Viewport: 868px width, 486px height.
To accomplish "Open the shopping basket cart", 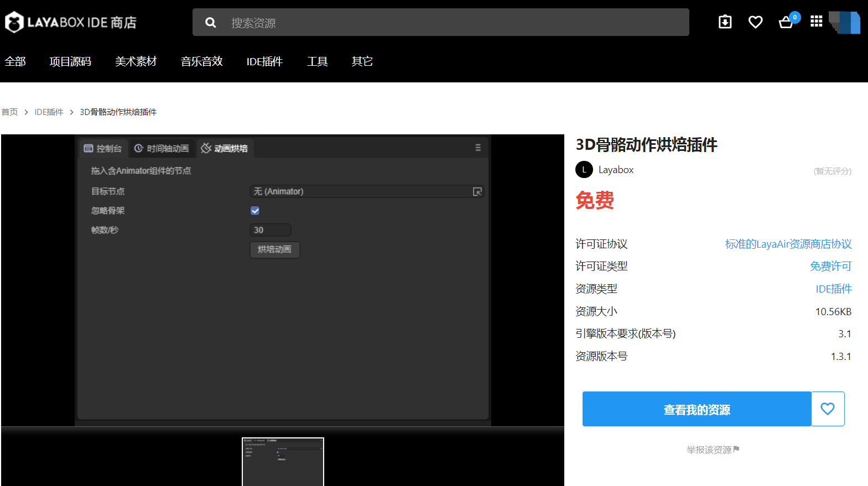I will 786,23.
